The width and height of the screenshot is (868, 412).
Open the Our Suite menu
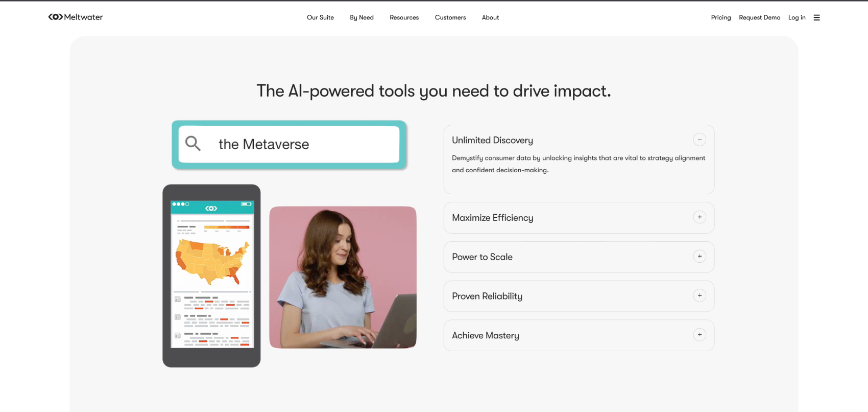coord(320,17)
